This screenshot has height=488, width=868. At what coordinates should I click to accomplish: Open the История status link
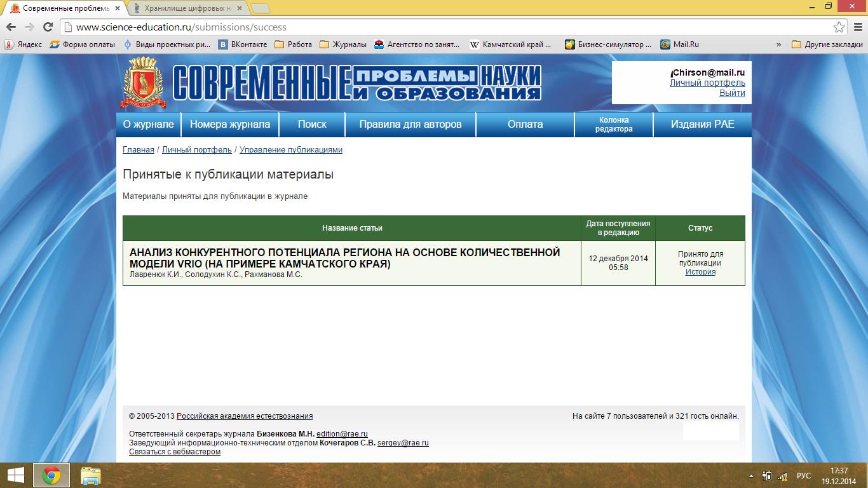[700, 272]
